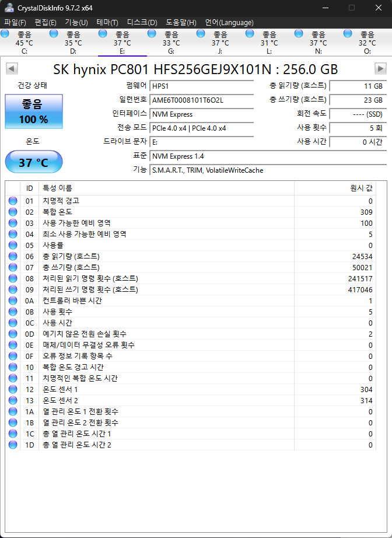This screenshot has width=392, height=538.
Task: Select row 복합 온도 경고 시간
Action: tap(191, 367)
